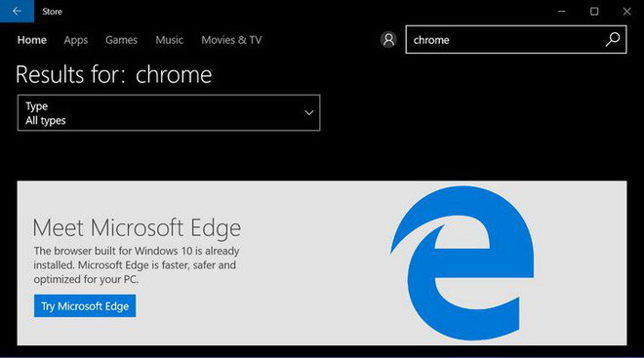The width and height of the screenshot is (644, 358).
Task: Open the Games tab
Action: tap(122, 40)
